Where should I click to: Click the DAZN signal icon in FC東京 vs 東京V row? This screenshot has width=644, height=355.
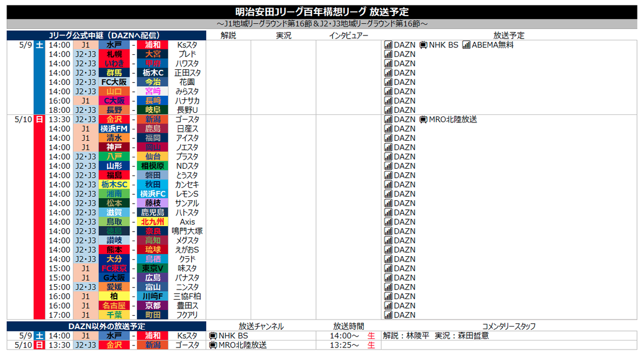[x=388, y=269]
